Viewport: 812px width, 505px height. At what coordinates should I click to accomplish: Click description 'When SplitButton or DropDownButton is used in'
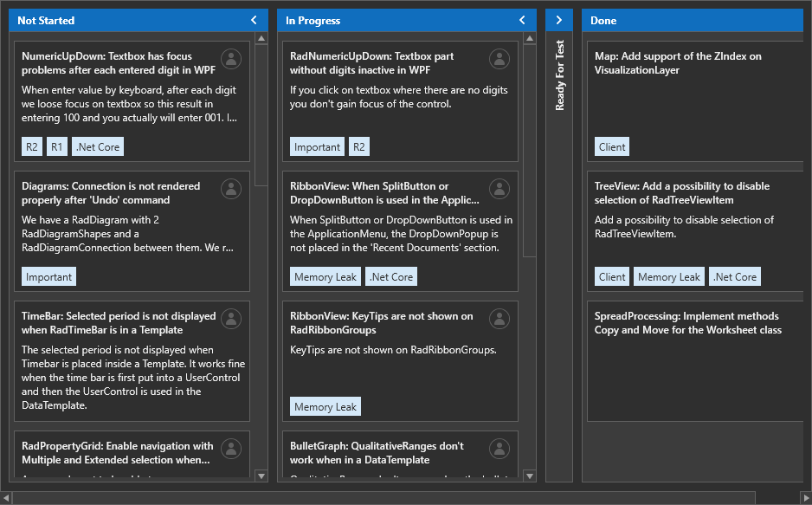[402, 234]
